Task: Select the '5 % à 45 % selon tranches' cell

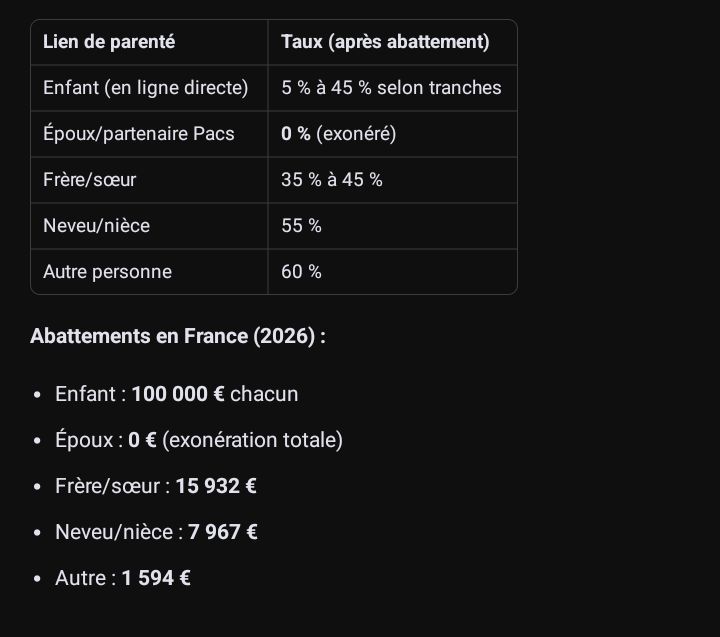Action: (x=391, y=88)
